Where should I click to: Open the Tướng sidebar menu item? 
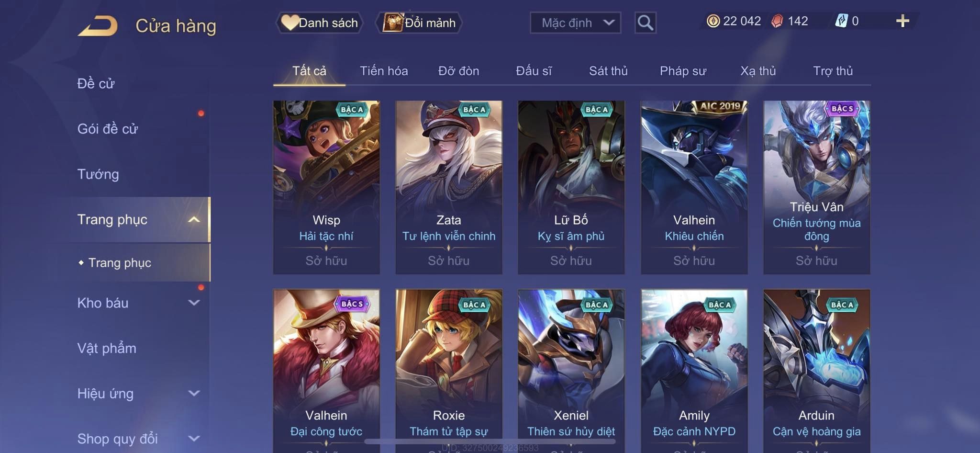tap(98, 174)
